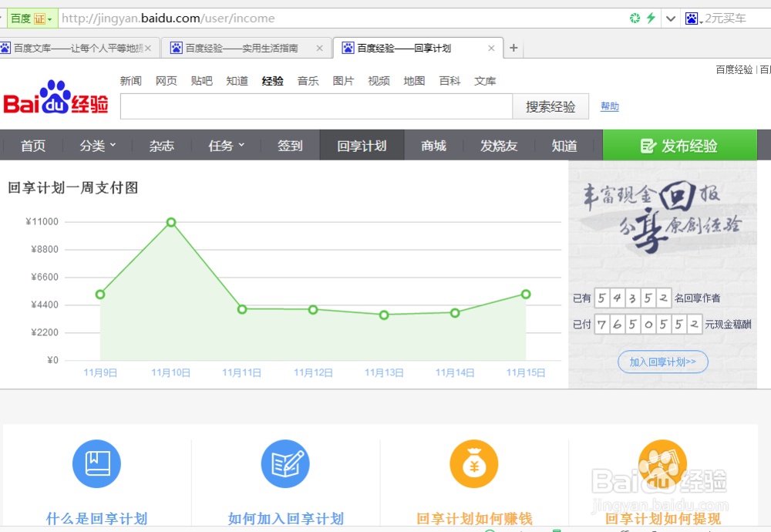Click the green 发布经验 button

[x=679, y=146]
